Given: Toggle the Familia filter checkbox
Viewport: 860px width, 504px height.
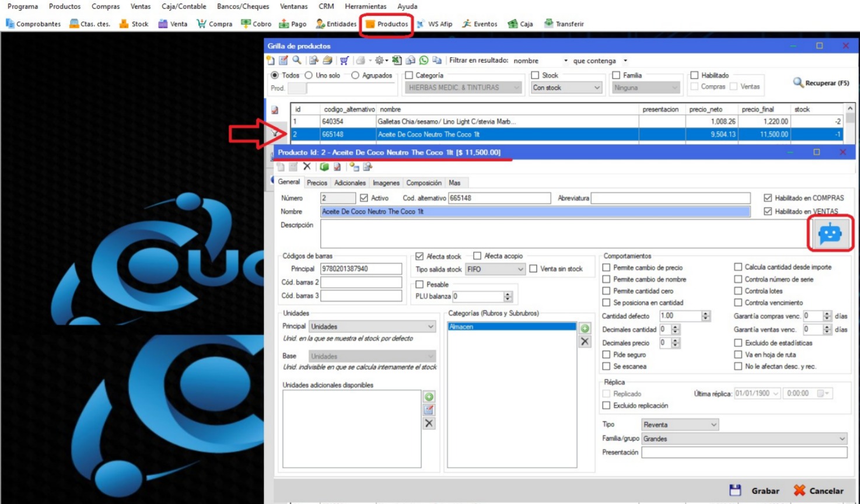Looking at the screenshot, I should click(x=616, y=75).
